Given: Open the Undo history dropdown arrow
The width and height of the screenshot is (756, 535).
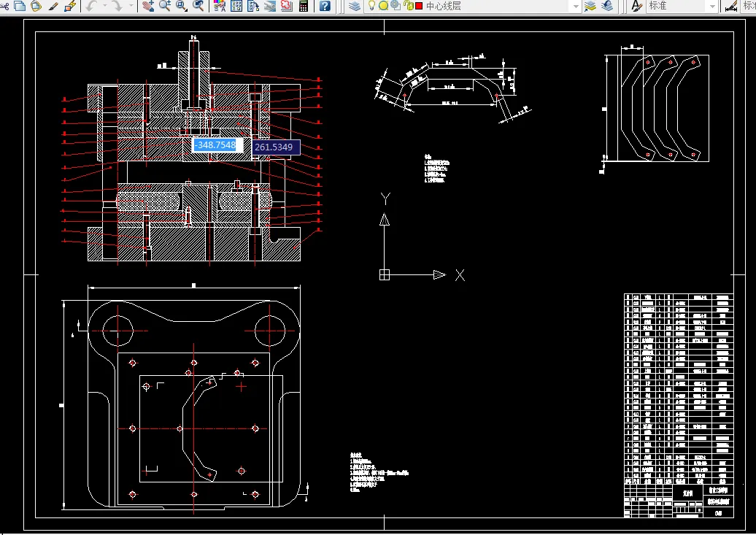Looking at the screenshot, I should [104, 6].
